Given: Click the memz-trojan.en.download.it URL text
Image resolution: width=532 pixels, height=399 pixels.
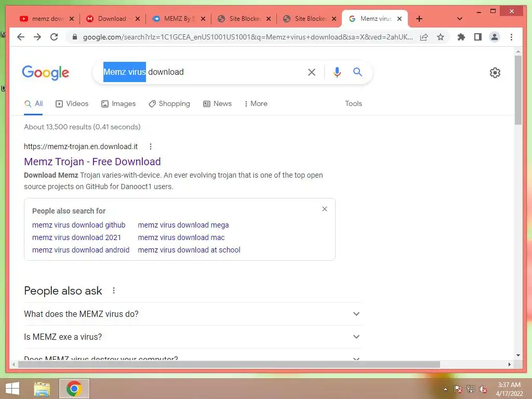Looking at the screenshot, I should point(81,147).
